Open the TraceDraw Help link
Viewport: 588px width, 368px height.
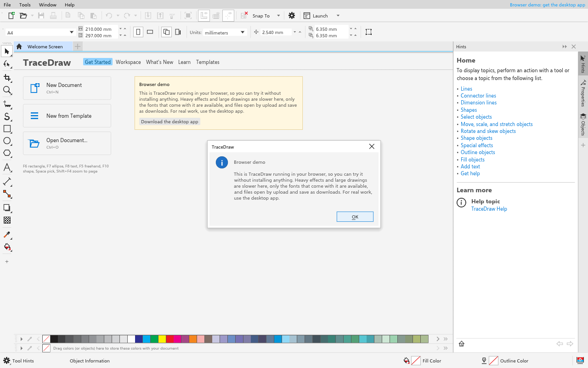(489, 209)
